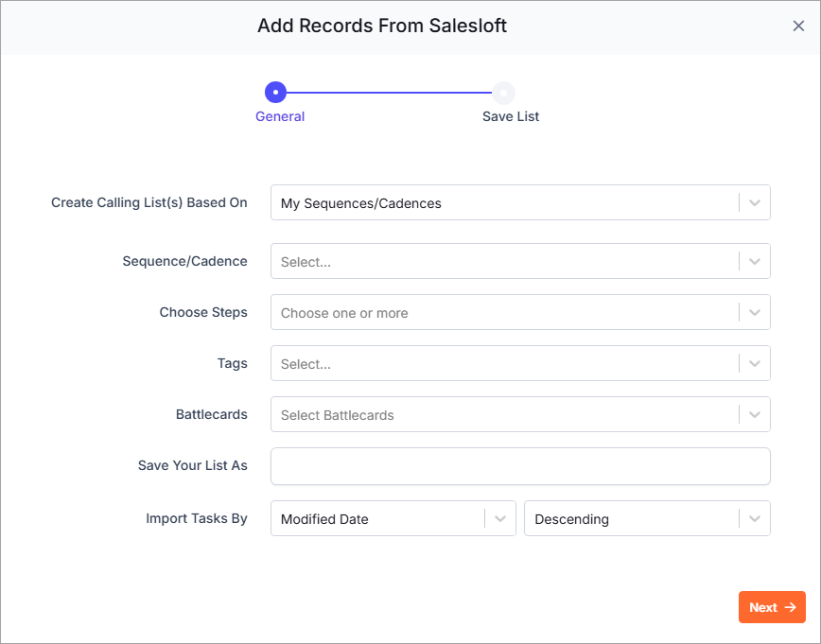Viewport: 821px width, 644px height.
Task: Click the Descending chevron arrow
Action: (x=755, y=518)
